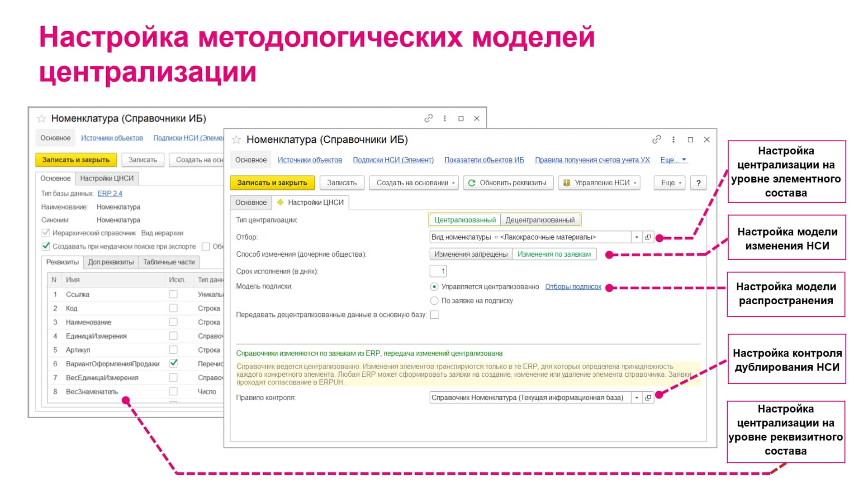Image resolution: width=868 pixels, height=489 pixels.
Task: Open Правила получения счетов учета УХ link
Action: coord(592,160)
